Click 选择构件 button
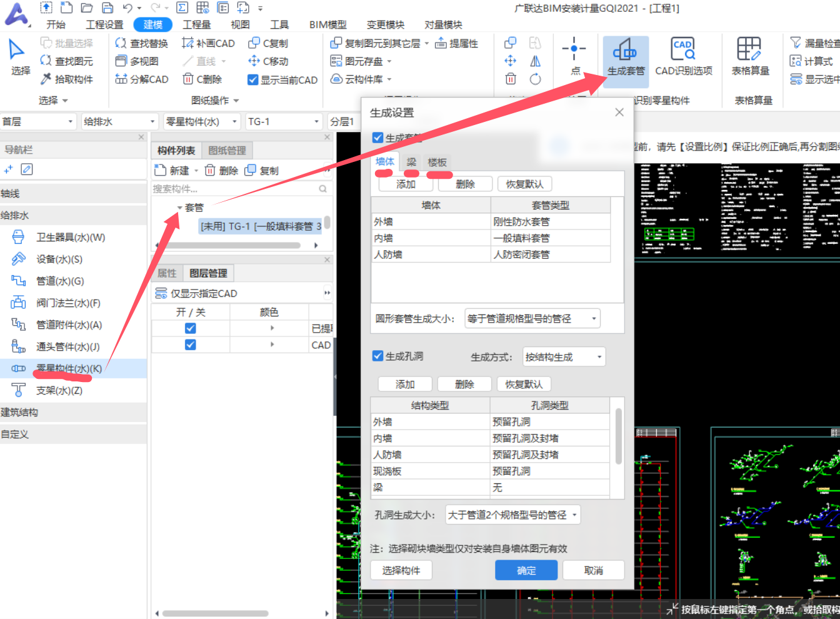Viewport: 840px width, 619px height. [x=401, y=570]
